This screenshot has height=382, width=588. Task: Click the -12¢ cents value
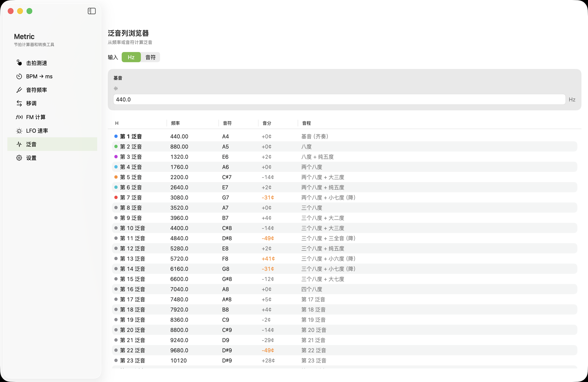point(268,279)
